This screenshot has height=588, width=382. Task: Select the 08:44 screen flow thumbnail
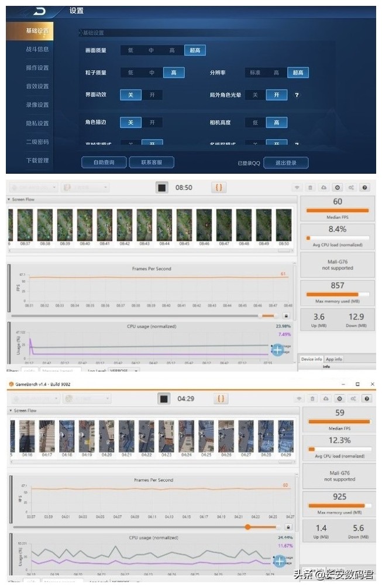pos(164,225)
